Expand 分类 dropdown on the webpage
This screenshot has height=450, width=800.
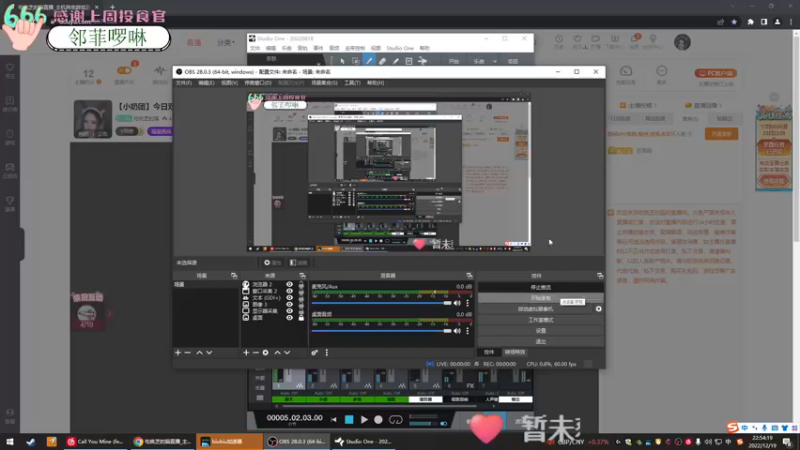point(226,42)
